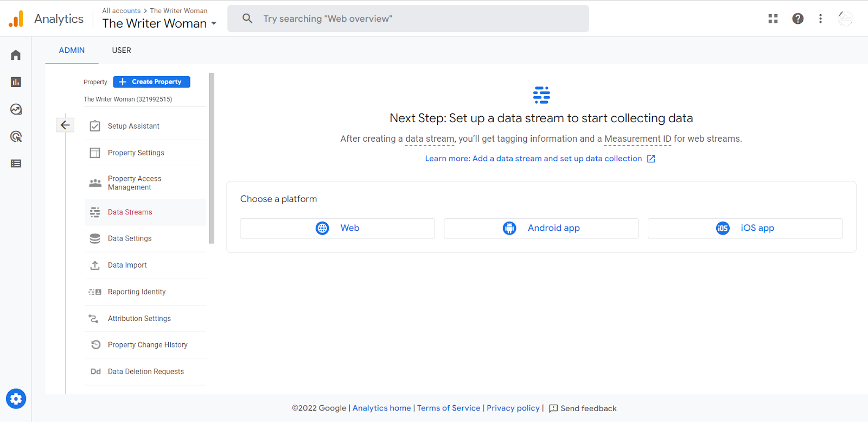Screen dimensions: 868x422
Task: Open the Advertising cursor icon
Action: click(16, 136)
